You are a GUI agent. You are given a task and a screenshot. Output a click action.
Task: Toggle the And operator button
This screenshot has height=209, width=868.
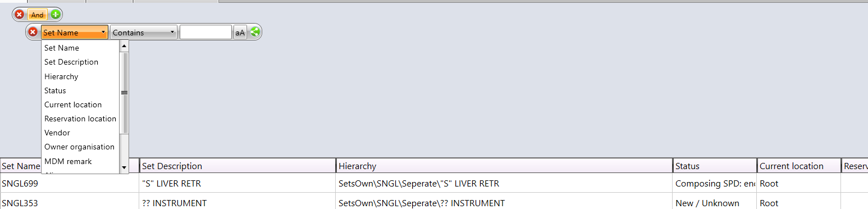pos(38,15)
